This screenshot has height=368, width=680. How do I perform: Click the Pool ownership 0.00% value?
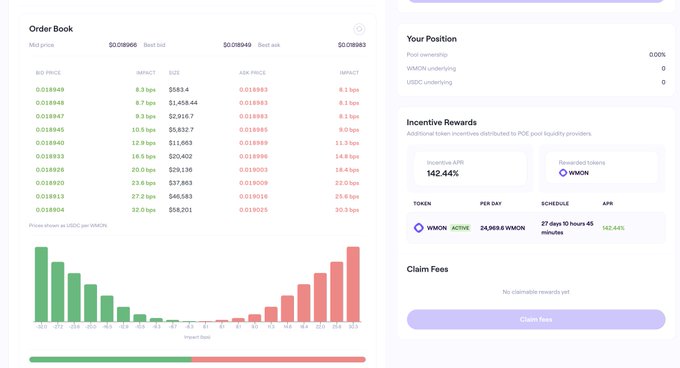pos(657,55)
